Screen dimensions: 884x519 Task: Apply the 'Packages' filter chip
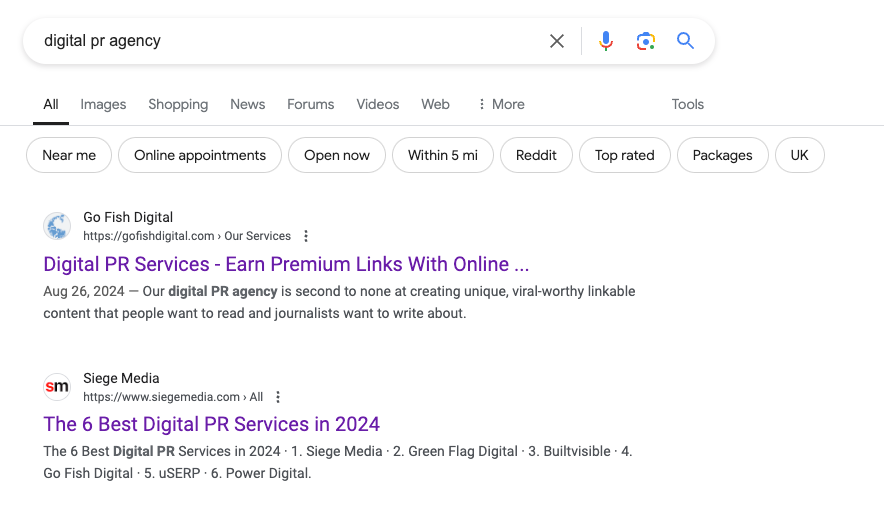(722, 156)
